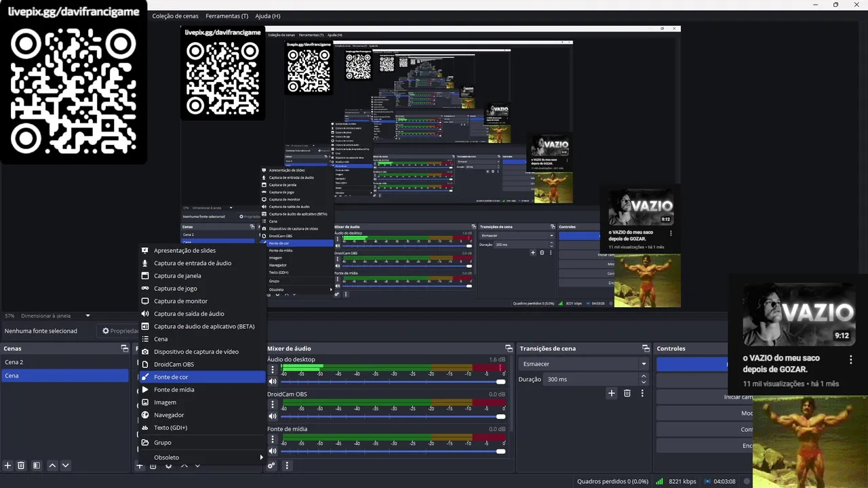Click the VAZIO video thumbnail
Viewport: 868px width, 488px height.
pos(798,314)
